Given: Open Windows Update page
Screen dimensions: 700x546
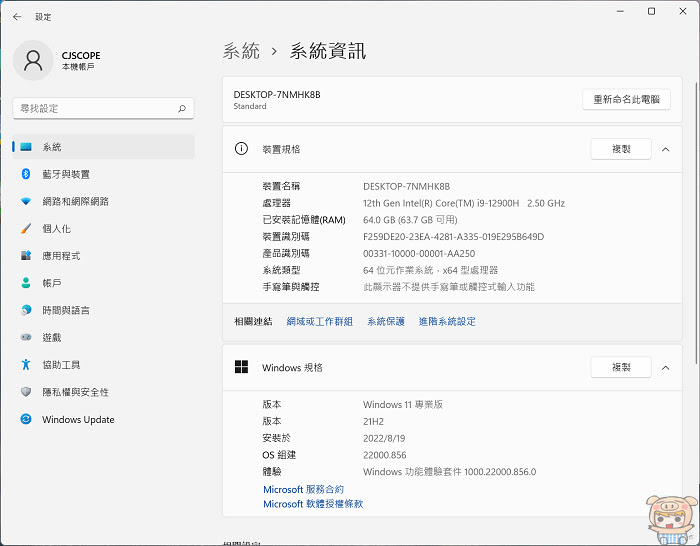Looking at the screenshot, I should pos(104,419).
